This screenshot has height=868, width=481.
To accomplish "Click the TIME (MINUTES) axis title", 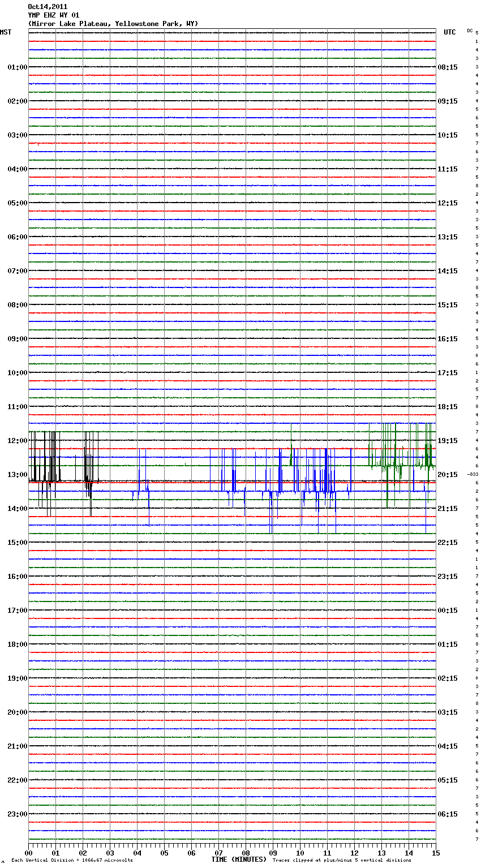I will tap(238, 860).
